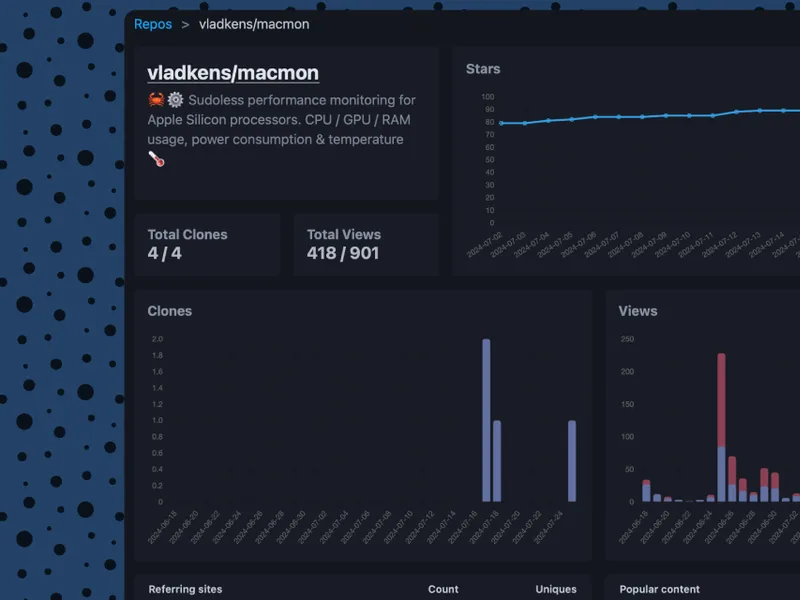
Task: Click the tallest bar in the Clones chart
Action: 486,420
